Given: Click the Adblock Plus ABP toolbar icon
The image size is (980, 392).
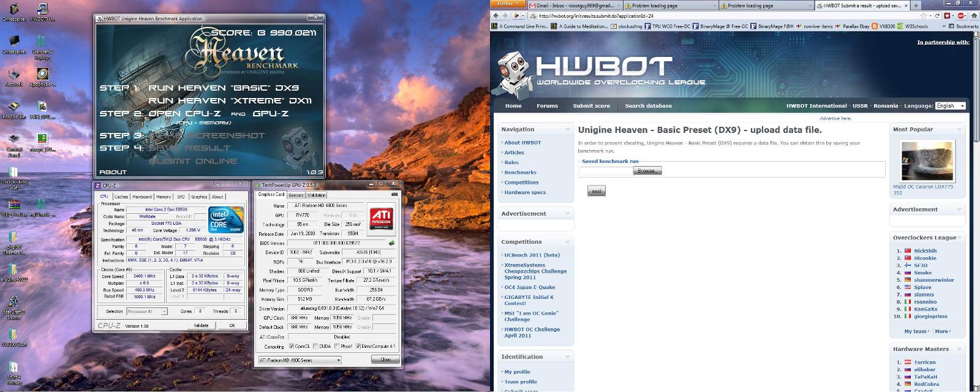Looking at the screenshot, I should (x=961, y=15).
